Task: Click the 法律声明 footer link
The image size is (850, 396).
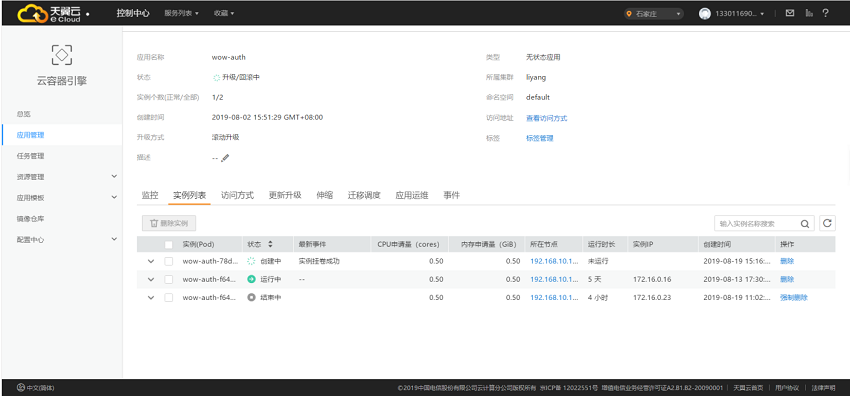Action: tap(823, 388)
